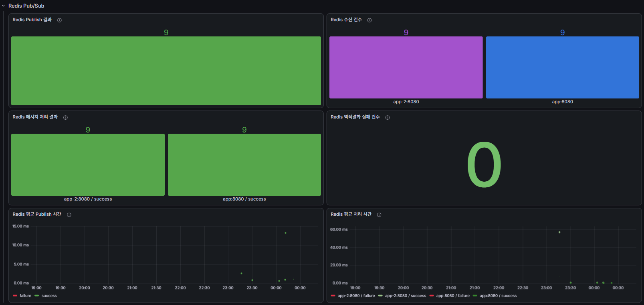644x305 pixels.
Task: Collapse the Redis Pub/Sub dashboard row
Action: (3, 6)
